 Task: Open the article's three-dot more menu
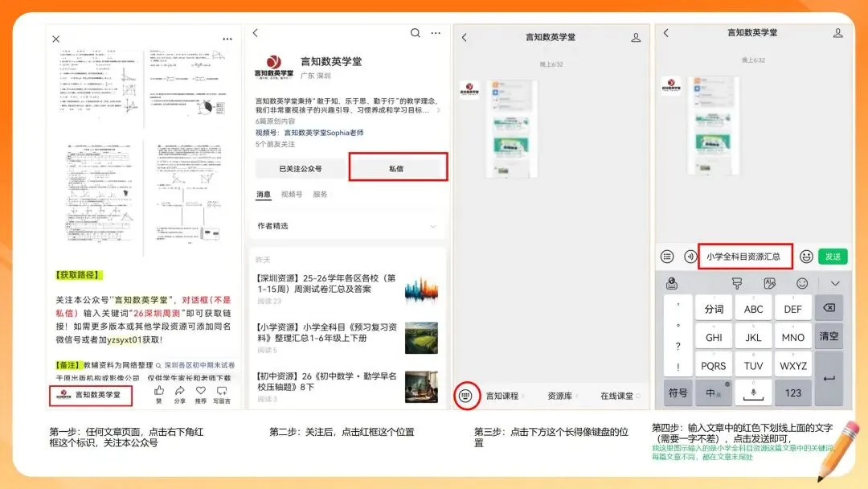[x=227, y=39]
